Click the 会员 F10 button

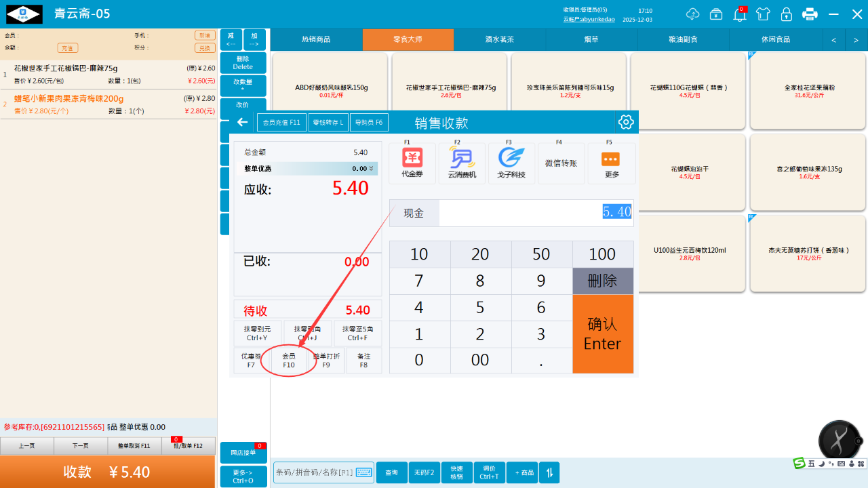pos(289,361)
